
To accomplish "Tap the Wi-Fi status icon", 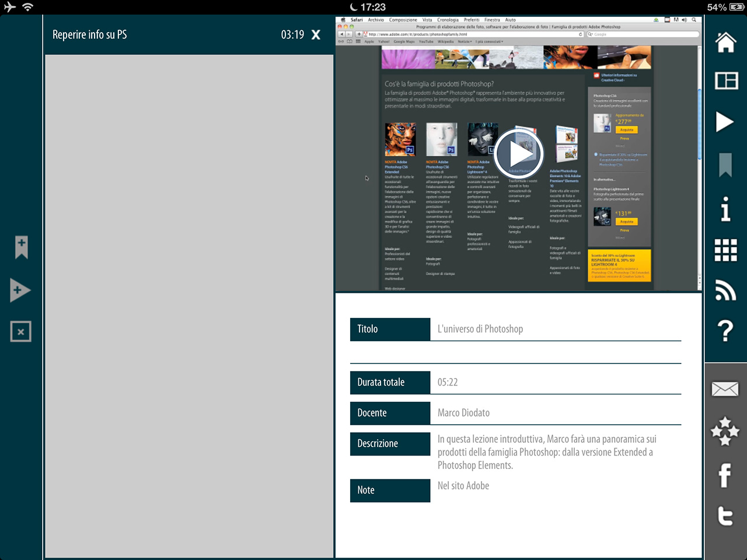I will [x=27, y=7].
